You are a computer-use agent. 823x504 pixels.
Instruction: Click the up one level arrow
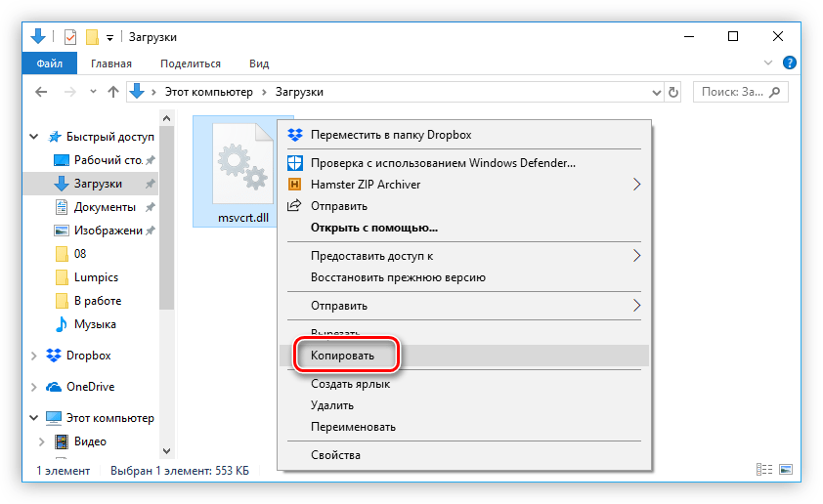point(112,92)
